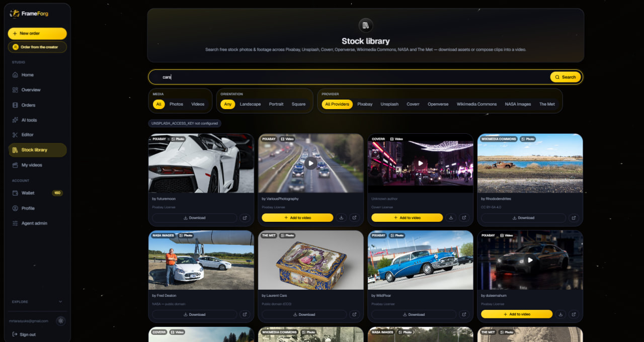
Task: Open Agent admin in the sidebar
Action: [x=37, y=223]
